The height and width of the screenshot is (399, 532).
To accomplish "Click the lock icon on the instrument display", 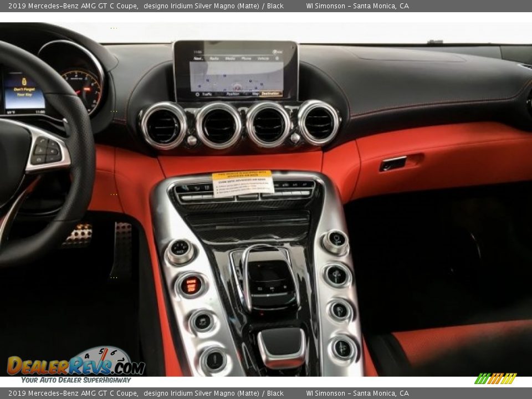I will pyautogui.click(x=24, y=81).
